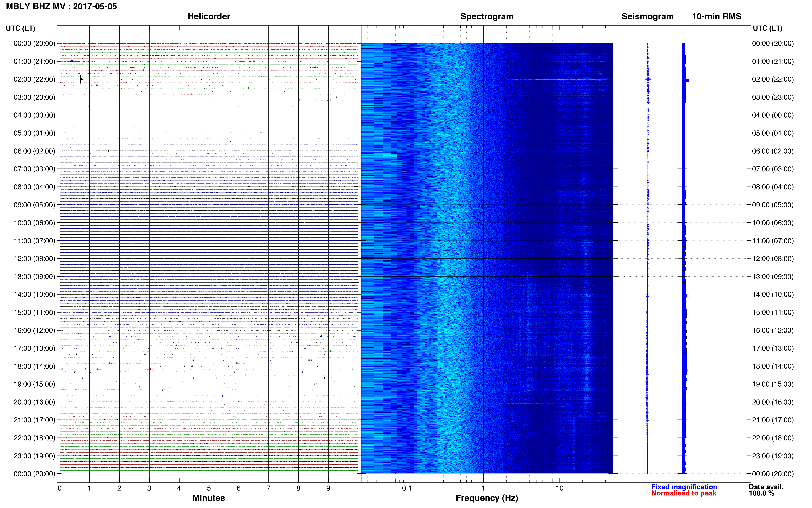Image resolution: width=812 pixels, height=508 pixels.
Task: Click minute tick label '5' under Helicorder
Action: coord(209,488)
